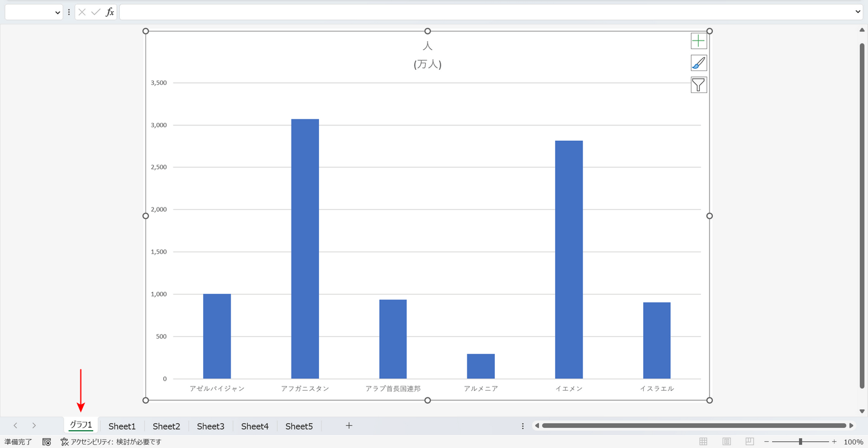Switch to the Sheet2 tab
Screen dimensions: 868x448
(x=166, y=426)
